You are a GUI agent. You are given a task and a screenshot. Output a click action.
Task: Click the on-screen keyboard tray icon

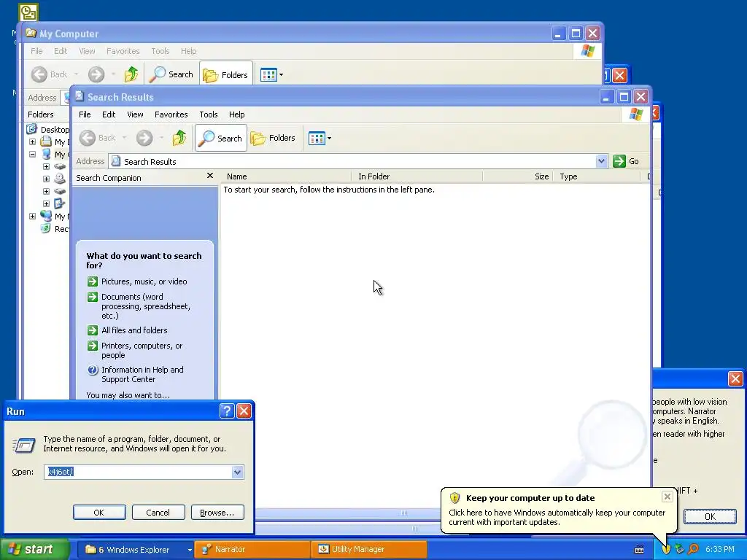(x=639, y=550)
